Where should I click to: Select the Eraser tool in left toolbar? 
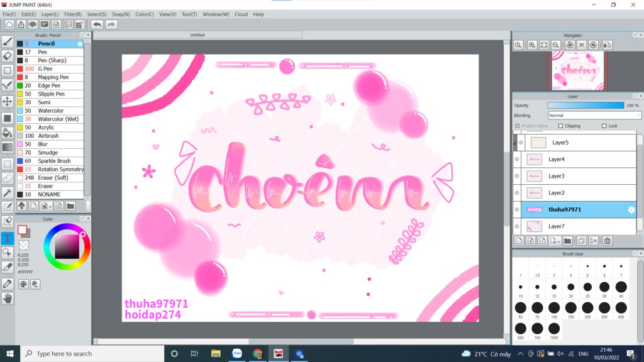pyautogui.click(x=8, y=56)
